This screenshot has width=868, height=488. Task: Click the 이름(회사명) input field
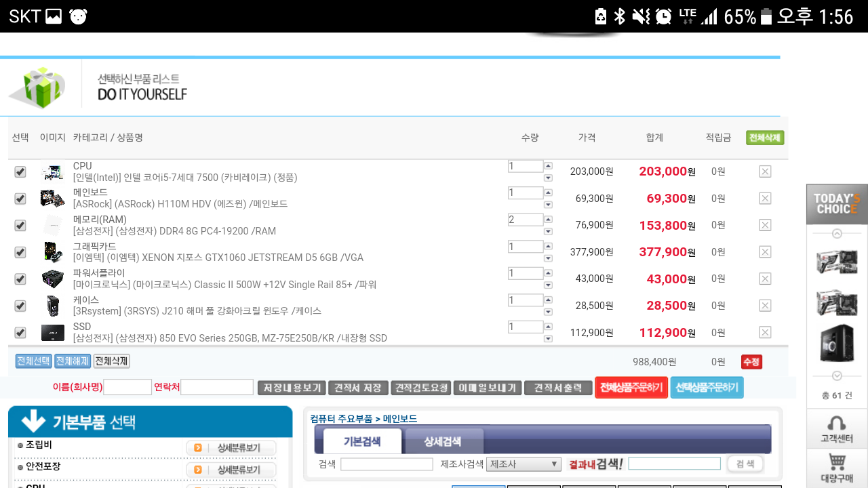click(x=127, y=388)
